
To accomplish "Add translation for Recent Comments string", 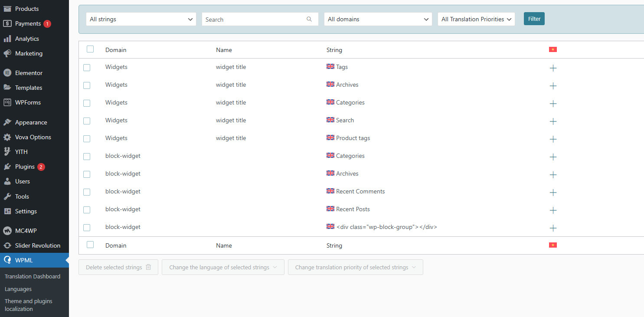I will pos(553,193).
